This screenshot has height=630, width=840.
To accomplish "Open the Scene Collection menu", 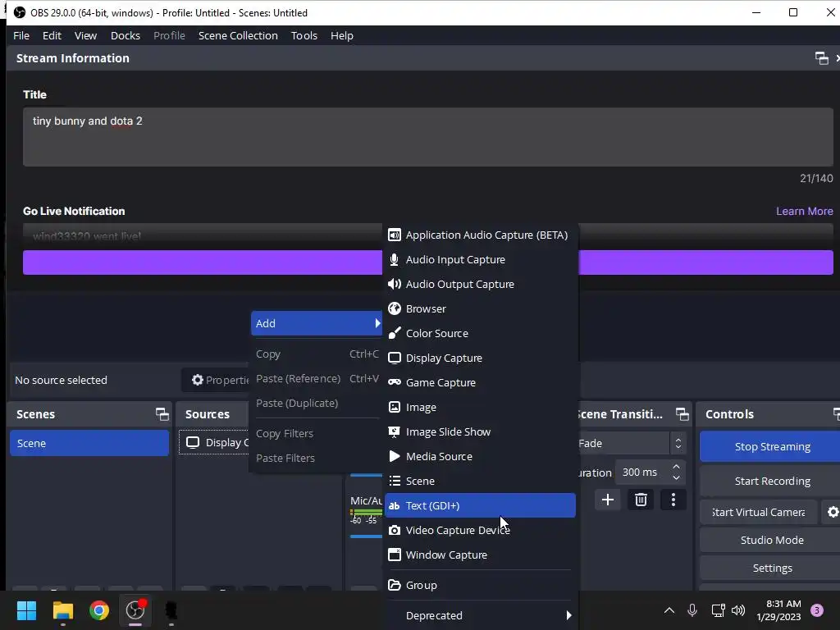I will tap(238, 35).
